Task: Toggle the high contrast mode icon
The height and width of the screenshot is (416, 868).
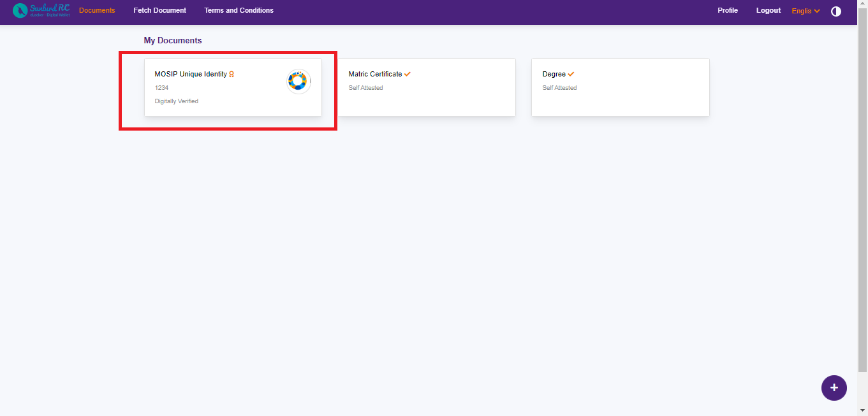Action: 835,11
